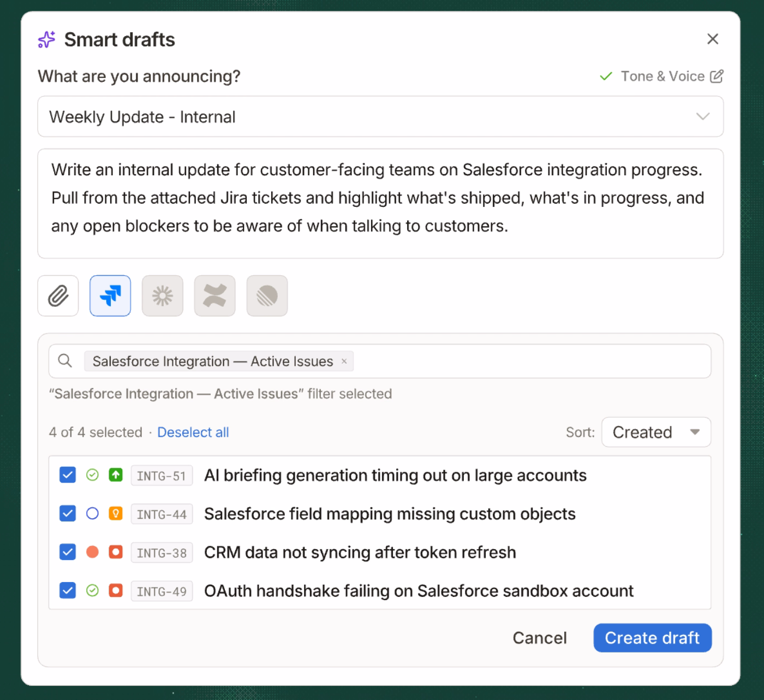Select 'CRM data not syncing after token refresh'
This screenshot has height=700, width=764.
[360, 552]
